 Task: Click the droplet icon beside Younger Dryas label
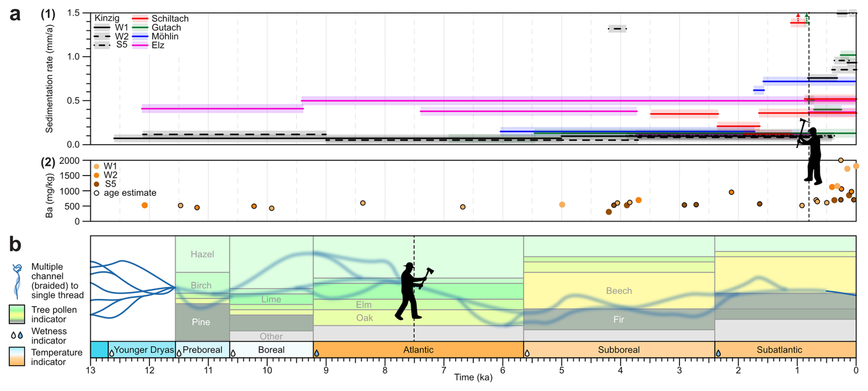pyautogui.click(x=111, y=353)
